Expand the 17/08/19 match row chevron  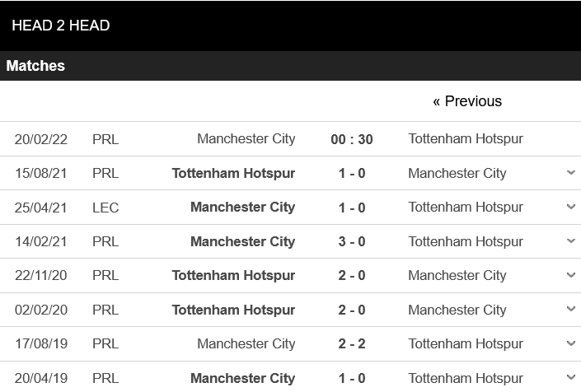(x=571, y=344)
